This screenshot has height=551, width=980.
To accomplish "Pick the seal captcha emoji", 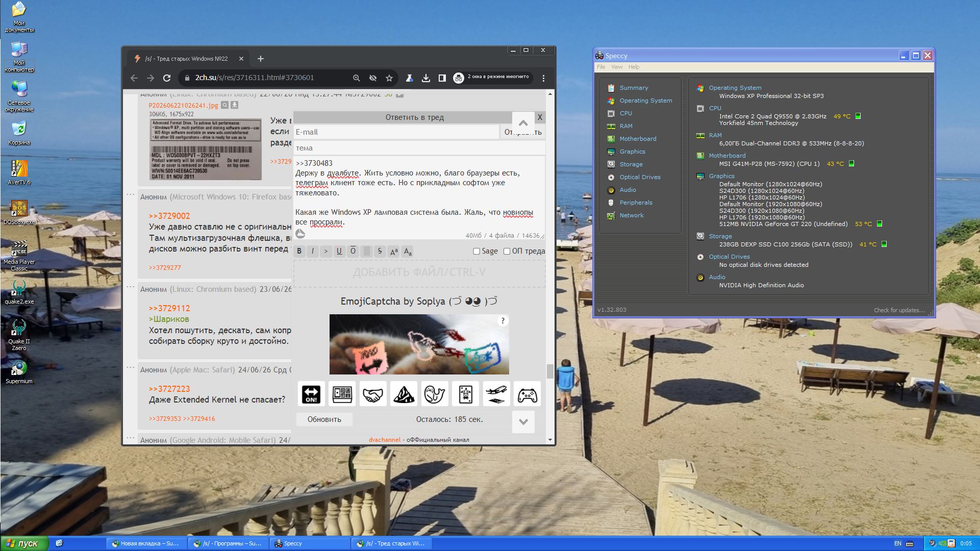I will tap(435, 394).
